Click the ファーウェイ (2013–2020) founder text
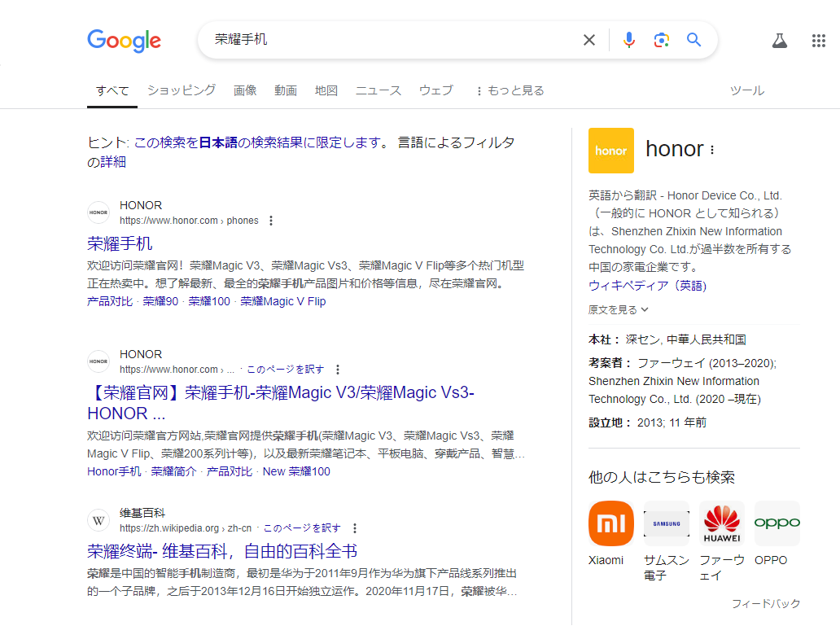The image size is (840, 626). tap(707, 363)
